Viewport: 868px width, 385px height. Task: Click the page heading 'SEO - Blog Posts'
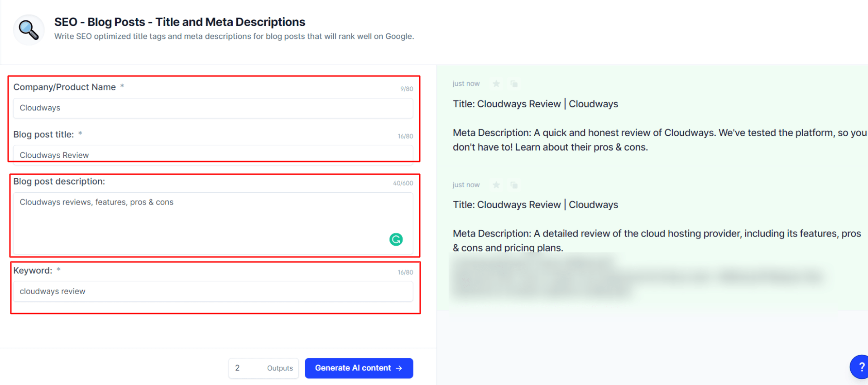tap(180, 22)
